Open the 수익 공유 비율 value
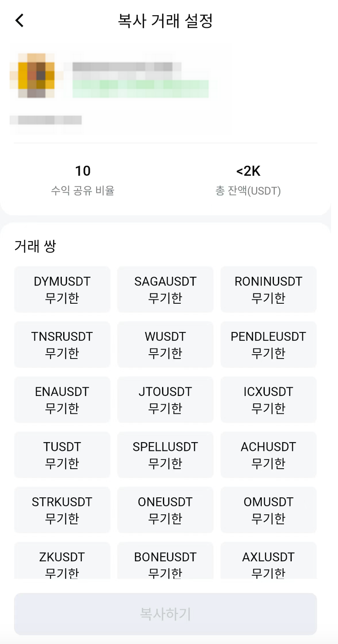338x644 pixels. [83, 171]
